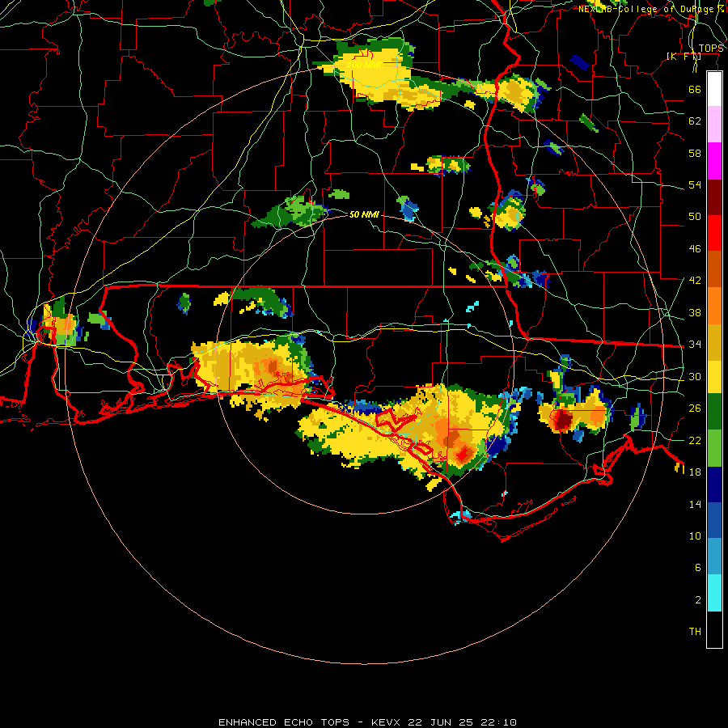This screenshot has width=728, height=728.
Task: Click the medium blue legend swatch near 10
Action: point(714,520)
